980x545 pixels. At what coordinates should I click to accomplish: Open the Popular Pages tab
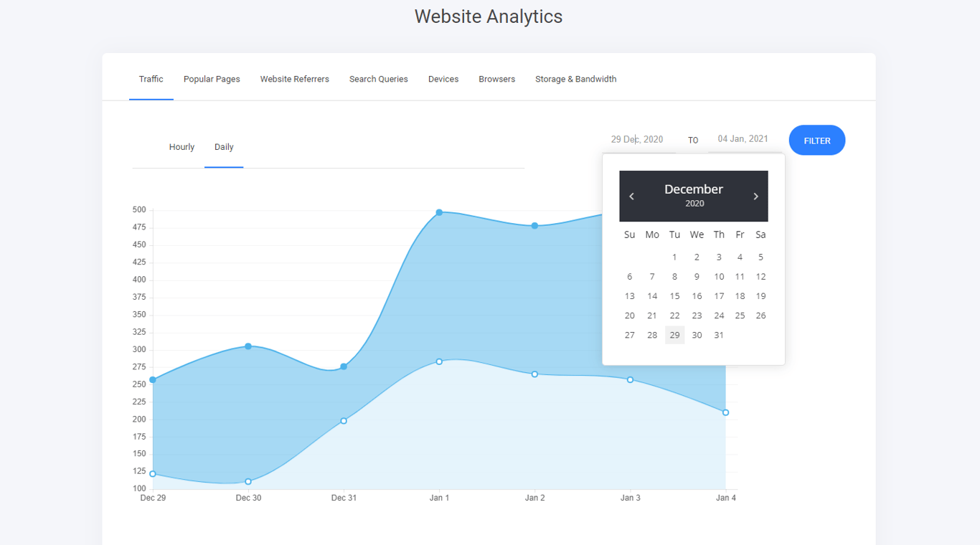tap(212, 79)
